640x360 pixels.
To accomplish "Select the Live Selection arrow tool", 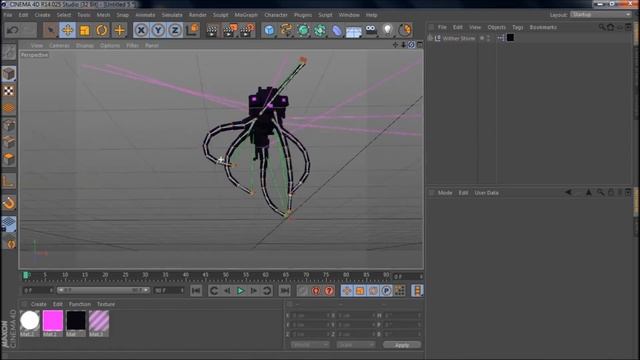I will coord(50,30).
